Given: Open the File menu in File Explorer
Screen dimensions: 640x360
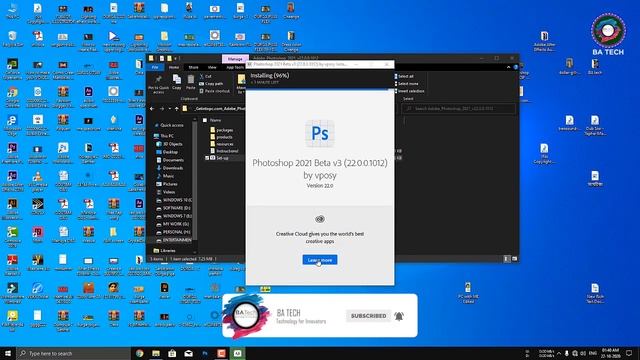Looking at the screenshot, I should (x=155, y=67).
